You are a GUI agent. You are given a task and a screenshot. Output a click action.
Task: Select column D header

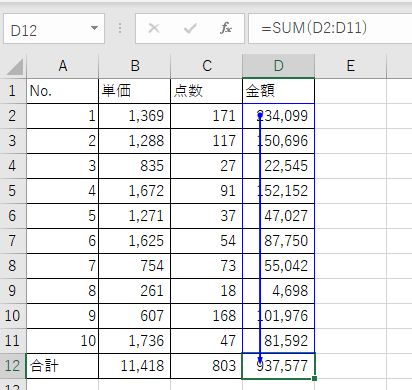pyautogui.click(x=279, y=66)
